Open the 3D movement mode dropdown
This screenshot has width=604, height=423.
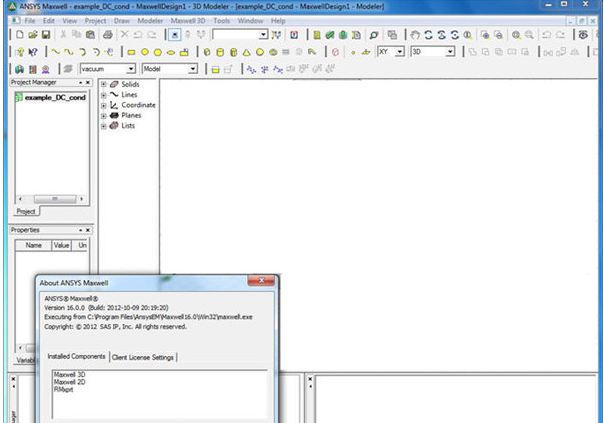coord(450,51)
